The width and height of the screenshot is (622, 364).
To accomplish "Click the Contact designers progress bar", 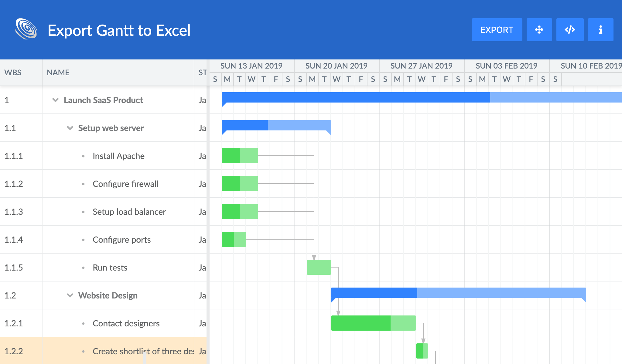I will tap(360, 323).
